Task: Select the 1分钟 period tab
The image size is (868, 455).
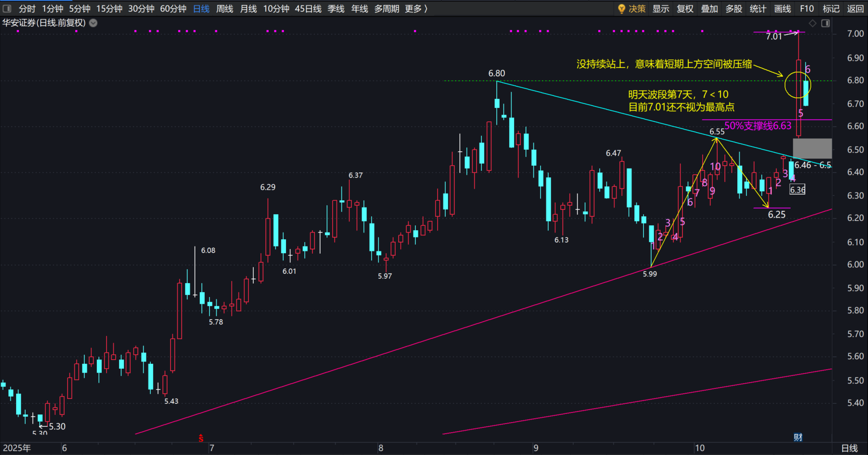Action: point(53,9)
